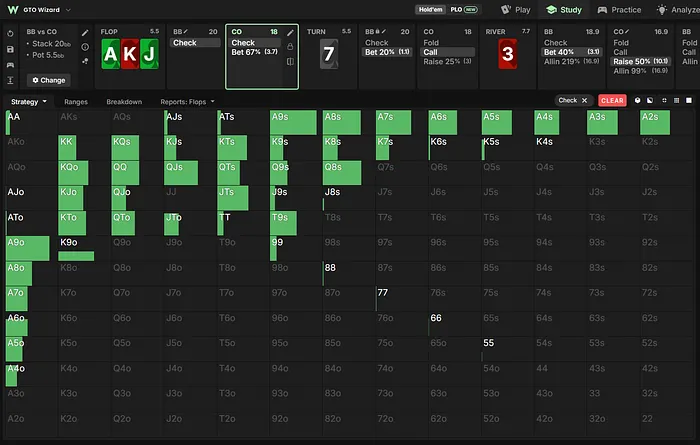Select BB flop Check action

[x=195, y=43]
